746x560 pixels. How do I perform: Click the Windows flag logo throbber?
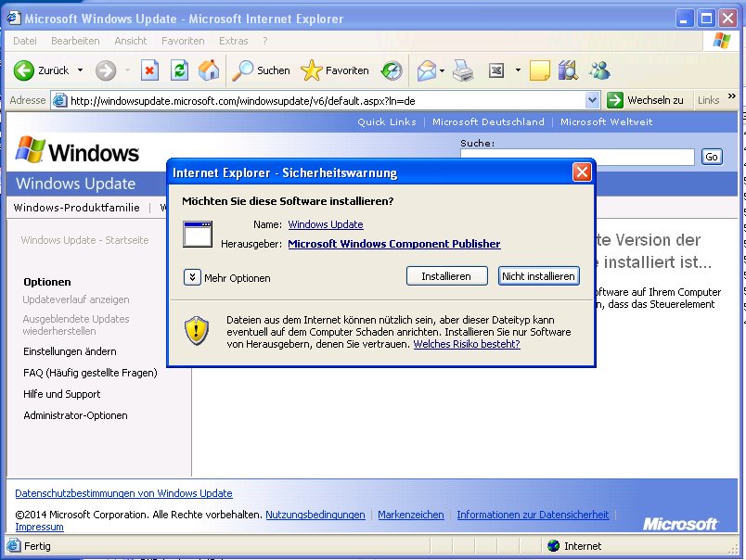722,41
